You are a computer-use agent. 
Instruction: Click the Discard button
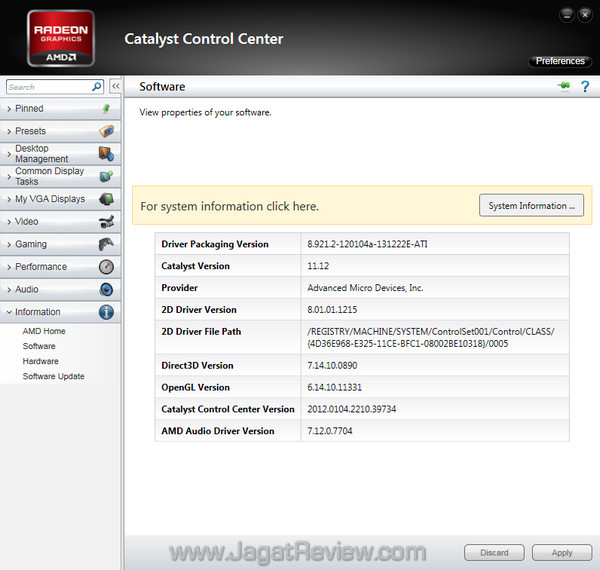494,553
